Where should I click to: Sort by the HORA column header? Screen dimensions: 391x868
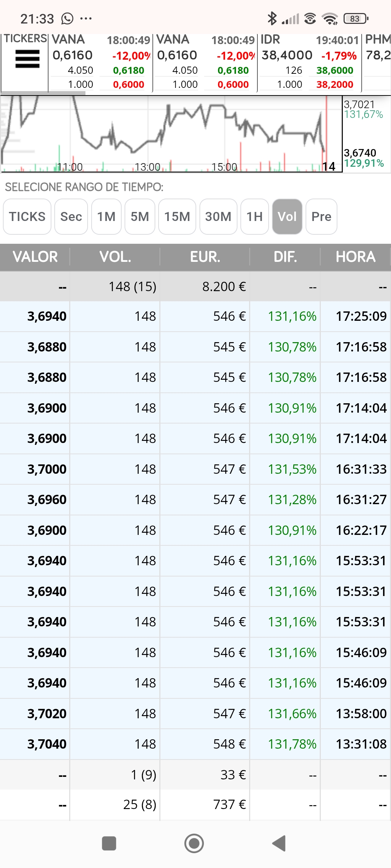click(x=356, y=257)
